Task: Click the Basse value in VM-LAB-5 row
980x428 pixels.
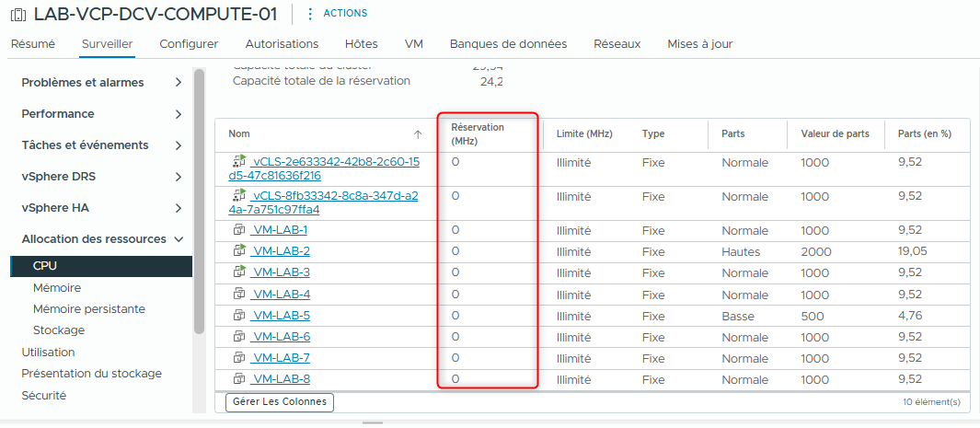Action: (x=737, y=316)
